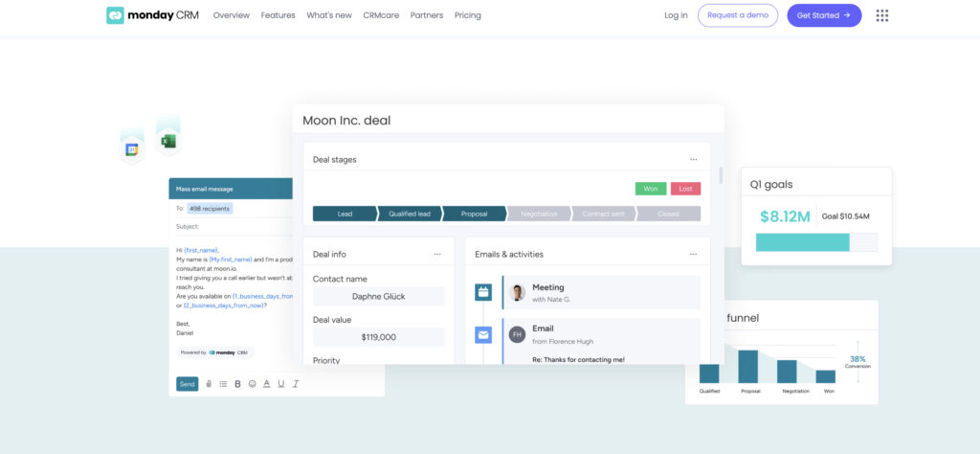Click the {first_name} placeholder in greeting
This screenshot has height=454, width=980.
click(x=201, y=250)
